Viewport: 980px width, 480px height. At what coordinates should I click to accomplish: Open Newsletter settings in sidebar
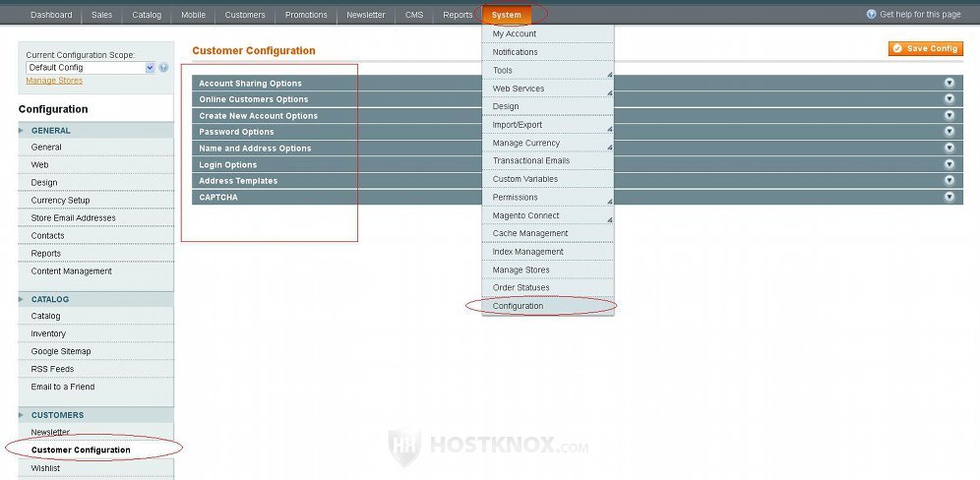click(x=95, y=432)
